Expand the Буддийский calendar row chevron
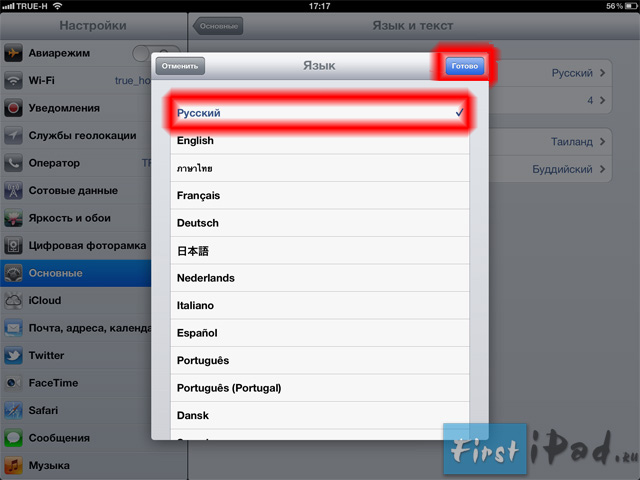640x480 pixels. point(602,169)
